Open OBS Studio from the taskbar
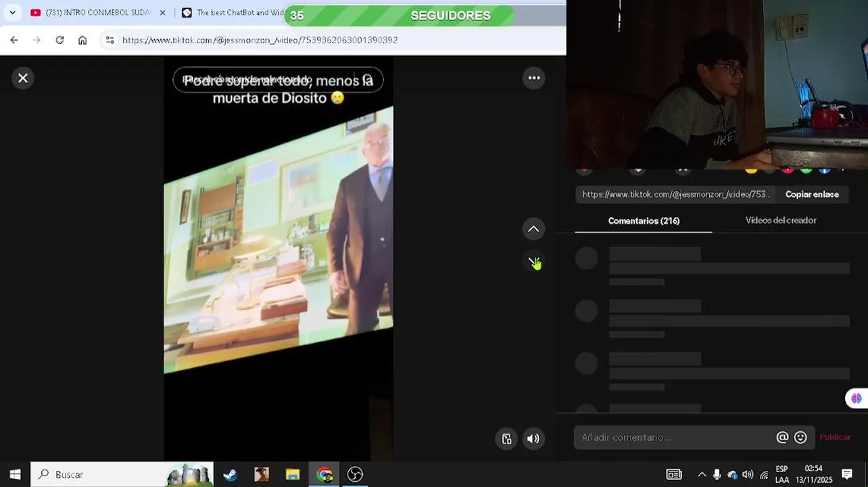This screenshot has height=487, width=868. click(356, 474)
